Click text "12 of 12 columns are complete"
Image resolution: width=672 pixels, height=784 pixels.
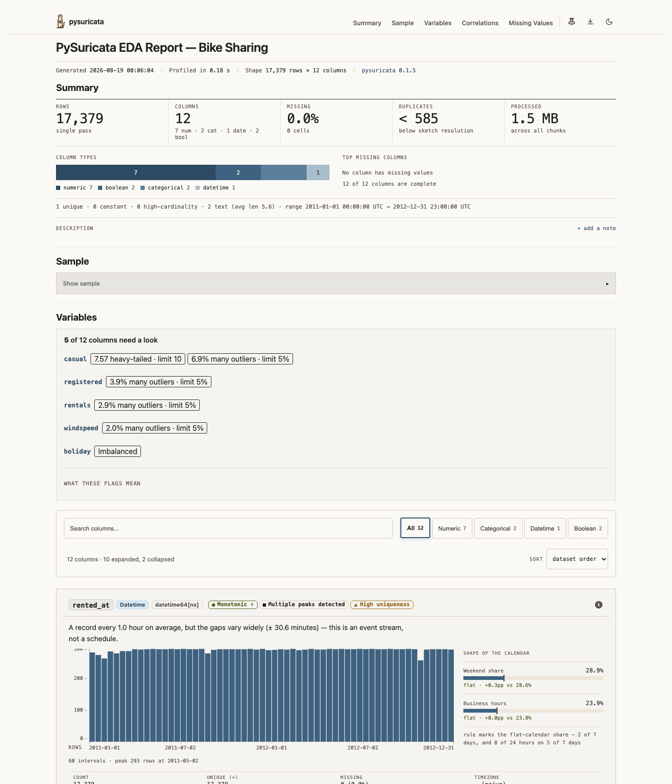tap(389, 184)
